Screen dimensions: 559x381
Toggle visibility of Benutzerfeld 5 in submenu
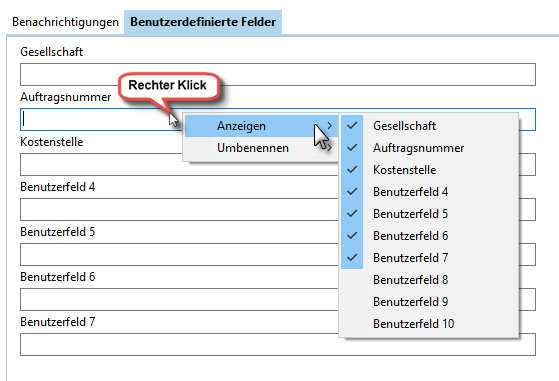tap(429, 214)
